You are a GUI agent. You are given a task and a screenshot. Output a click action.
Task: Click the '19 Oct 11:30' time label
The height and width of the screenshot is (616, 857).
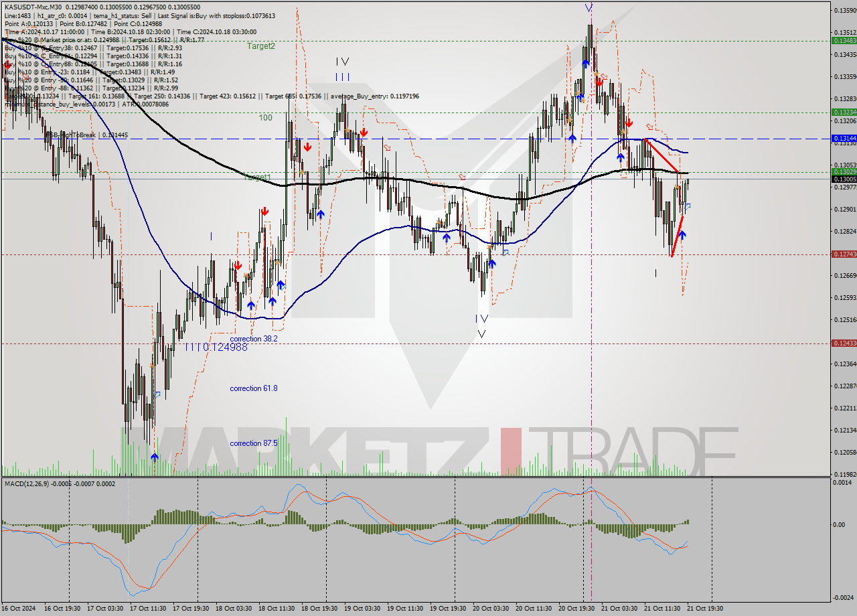(x=405, y=609)
